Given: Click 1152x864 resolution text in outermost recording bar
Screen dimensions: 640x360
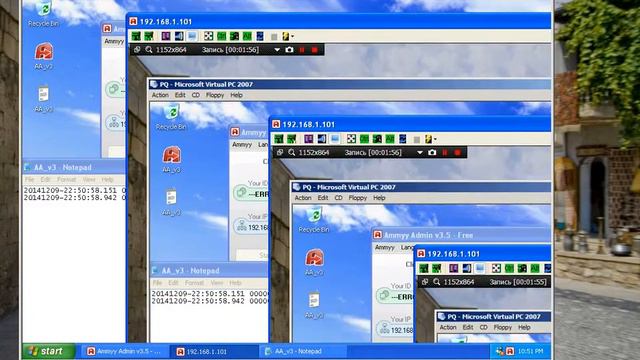Looking at the screenshot, I should click(171, 50).
